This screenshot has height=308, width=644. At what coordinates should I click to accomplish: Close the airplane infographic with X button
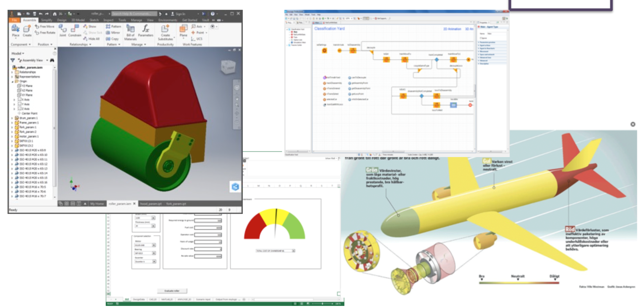[633, 124]
